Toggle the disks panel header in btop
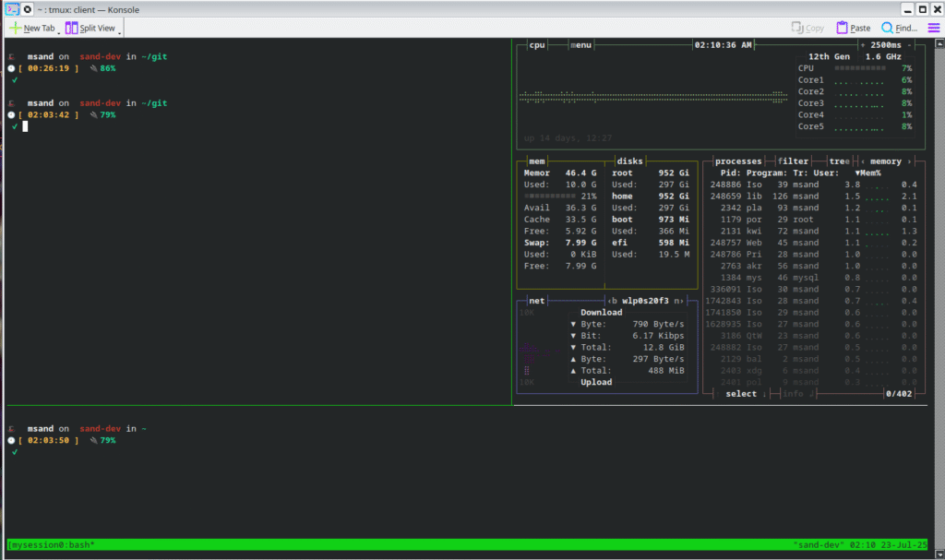 (x=629, y=161)
